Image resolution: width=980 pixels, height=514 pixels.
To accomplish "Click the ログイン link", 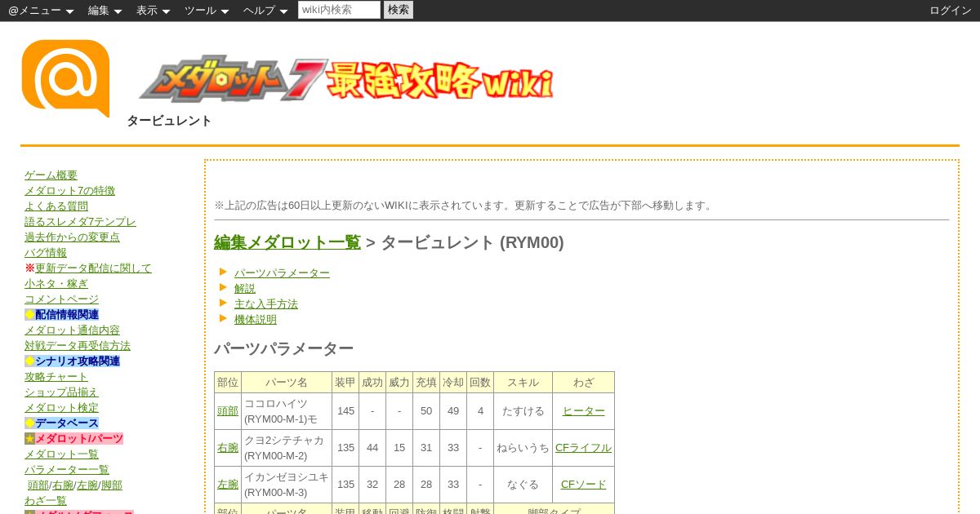I will 951,11.
